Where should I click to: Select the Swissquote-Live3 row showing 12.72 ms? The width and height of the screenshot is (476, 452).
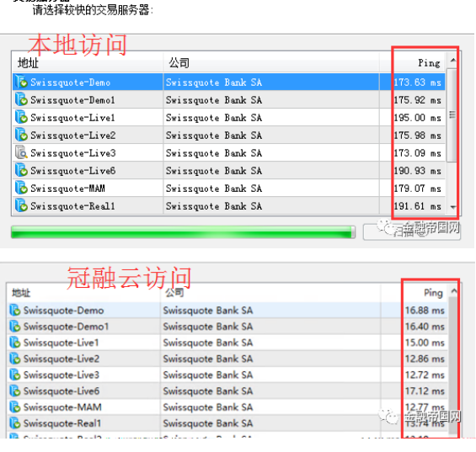pos(227,375)
